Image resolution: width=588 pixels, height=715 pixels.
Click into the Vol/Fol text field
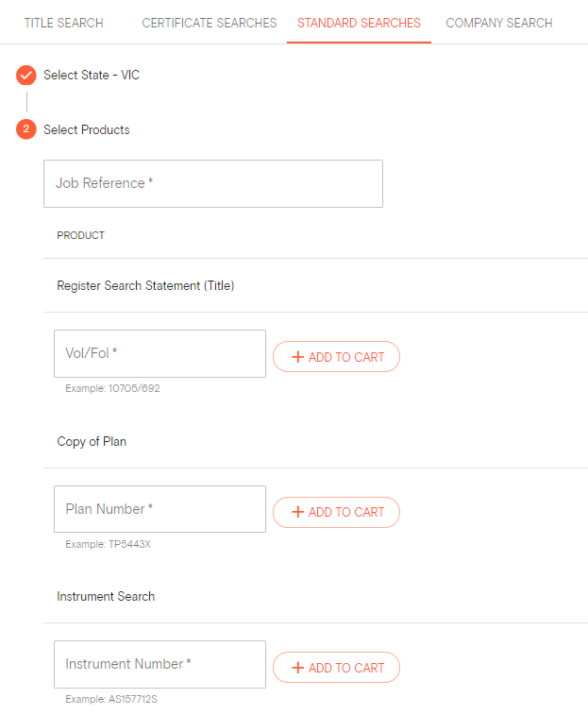[x=160, y=353]
